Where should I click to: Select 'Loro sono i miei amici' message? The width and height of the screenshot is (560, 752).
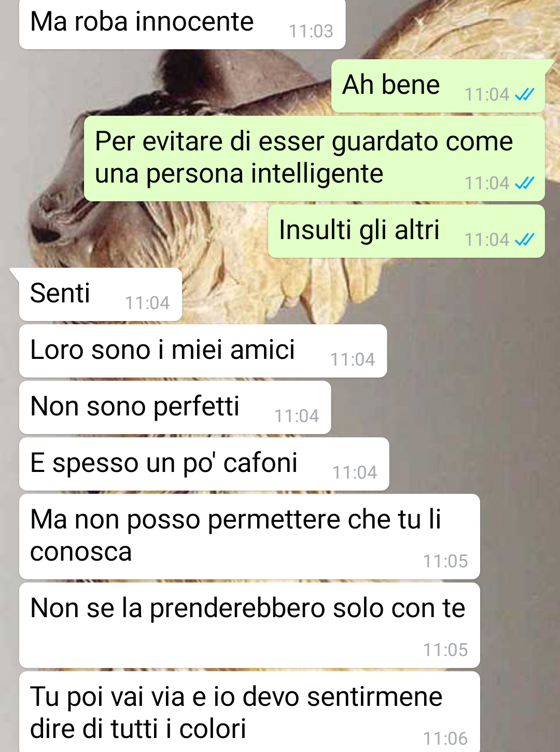pyautogui.click(x=203, y=351)
